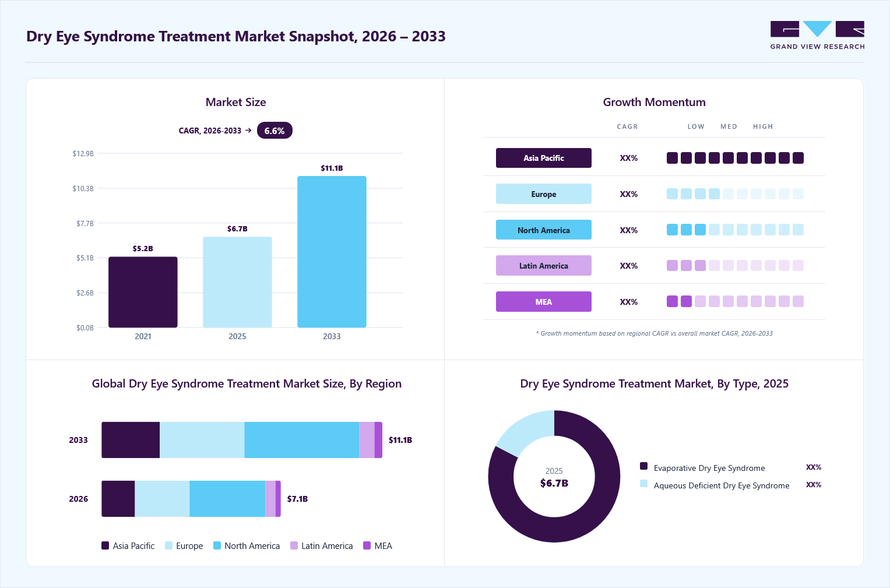
Task: Select the 2025 market size bar
Action: pos(237,282)
